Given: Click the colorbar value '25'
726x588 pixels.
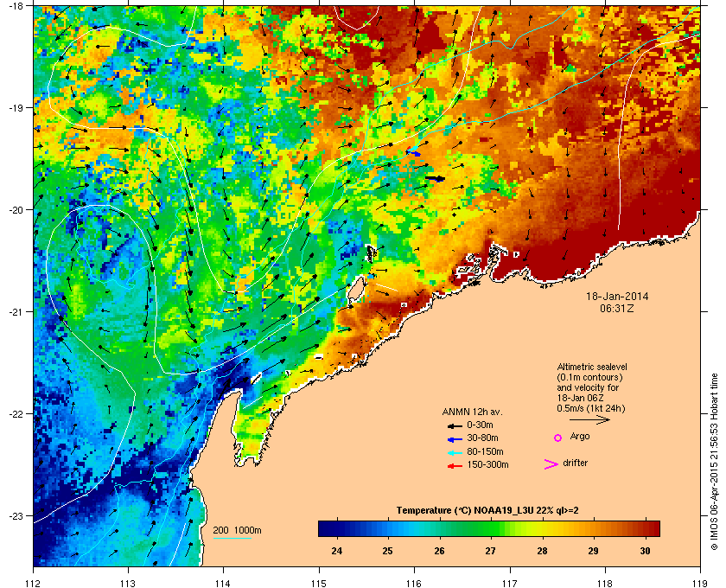Looking at the screenshot, I should click(387, 551).
